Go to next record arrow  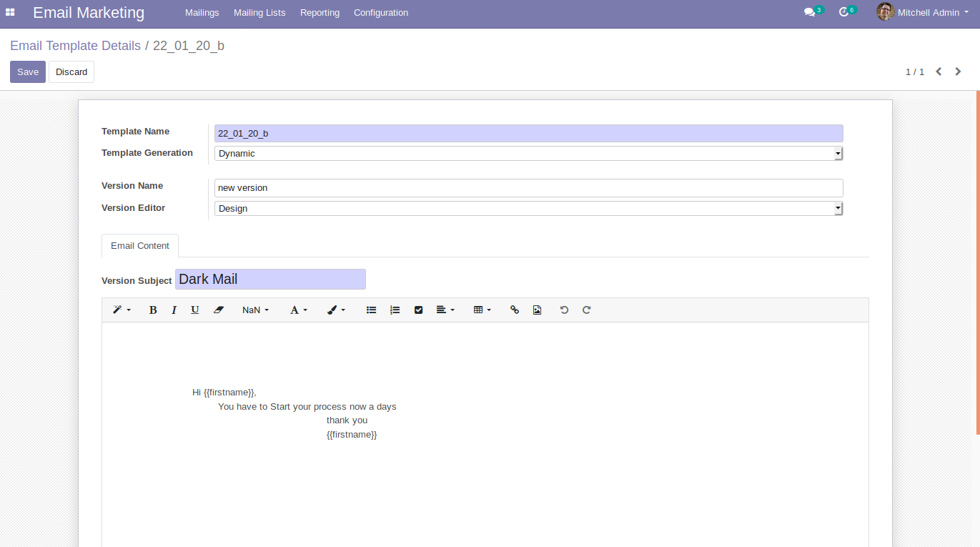click(x=959, y=72)
